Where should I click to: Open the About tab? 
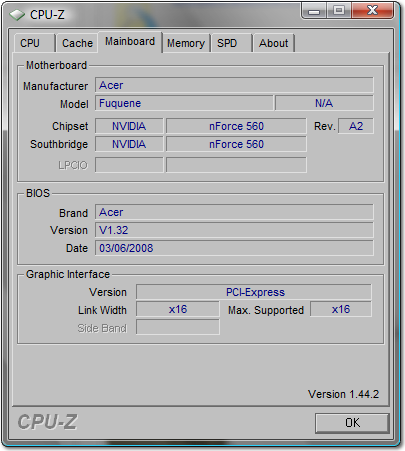274,43
